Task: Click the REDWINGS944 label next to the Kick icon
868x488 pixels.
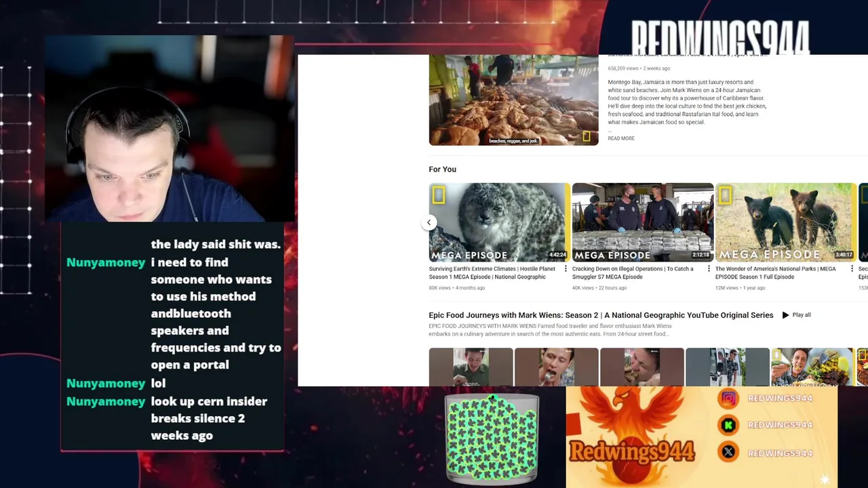Action: tap(780, 425)
